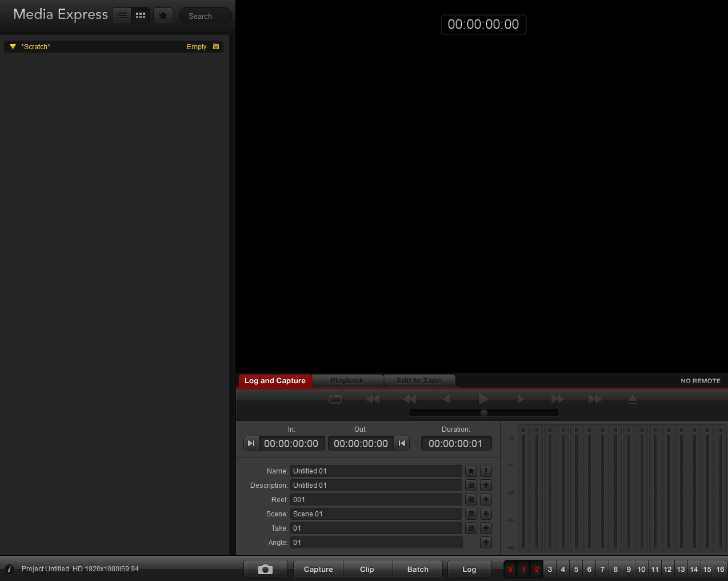Increment Take with plus button
728x581 pixels.
(486, 528)
